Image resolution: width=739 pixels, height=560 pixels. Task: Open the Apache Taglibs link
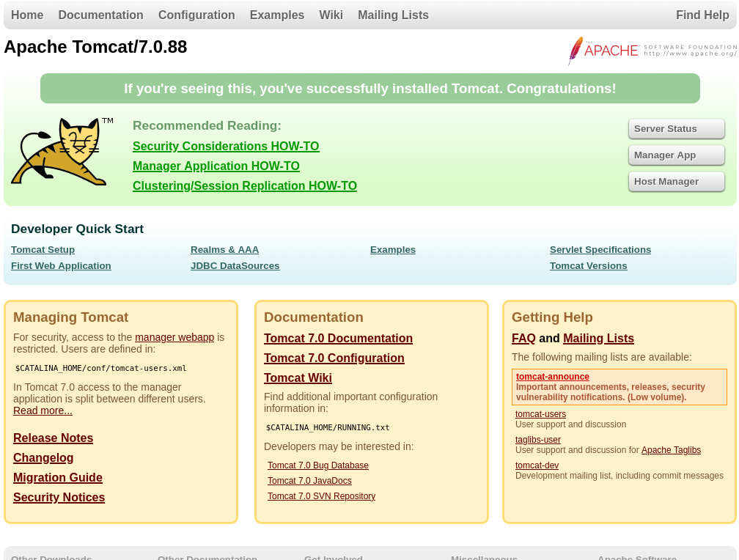point(671,450)
